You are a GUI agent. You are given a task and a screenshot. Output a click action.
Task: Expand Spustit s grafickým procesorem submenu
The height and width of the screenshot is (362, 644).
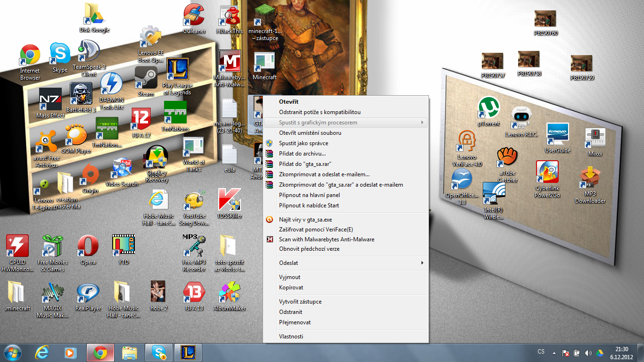(346, 123)
